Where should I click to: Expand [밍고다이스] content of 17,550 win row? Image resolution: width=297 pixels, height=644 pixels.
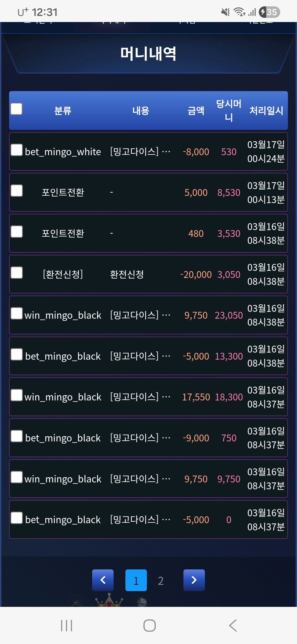point(140,397)
